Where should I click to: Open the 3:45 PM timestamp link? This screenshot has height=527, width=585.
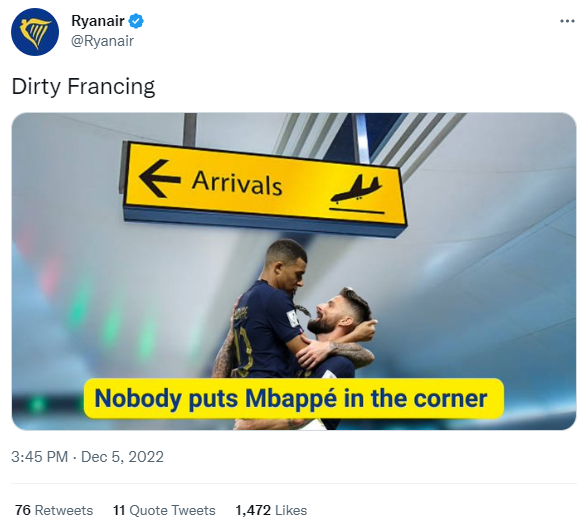tap(40, 457)
